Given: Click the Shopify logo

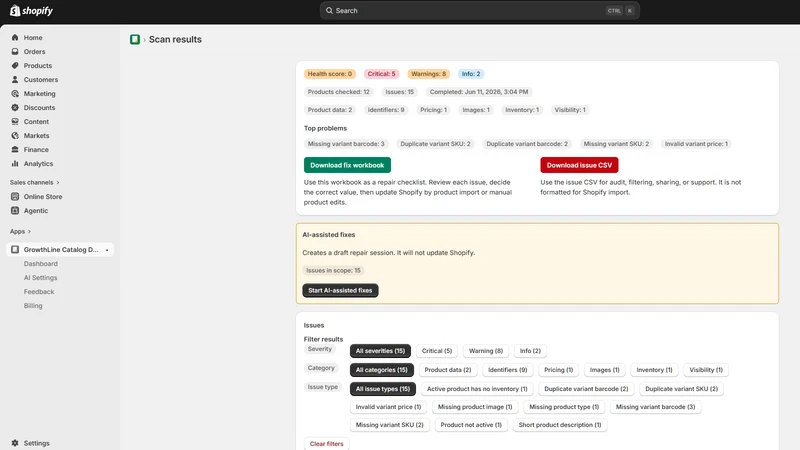Looking at the screenshot, I should coord(32,10).
